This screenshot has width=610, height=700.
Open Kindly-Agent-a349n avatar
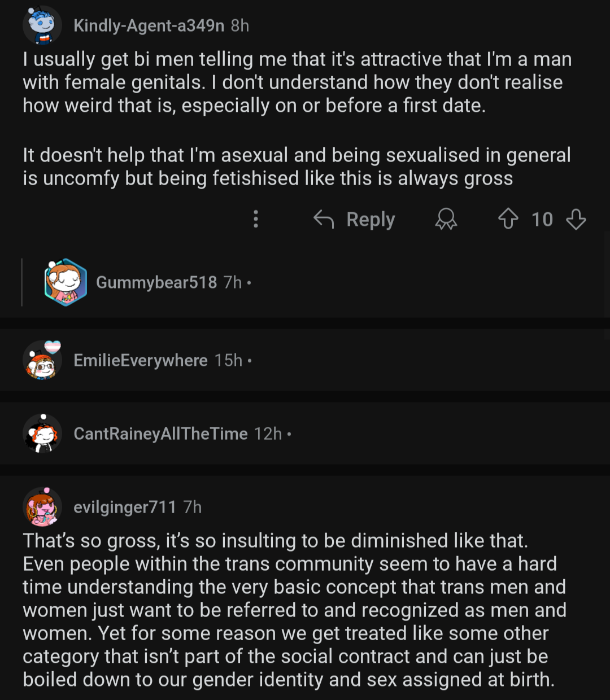pyautogui.click(x=42, y=25)
